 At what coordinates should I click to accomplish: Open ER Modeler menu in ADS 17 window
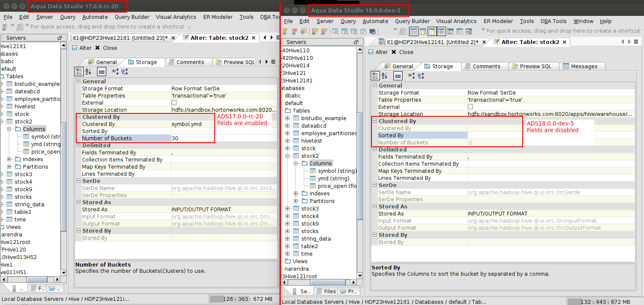coord(218,17)
